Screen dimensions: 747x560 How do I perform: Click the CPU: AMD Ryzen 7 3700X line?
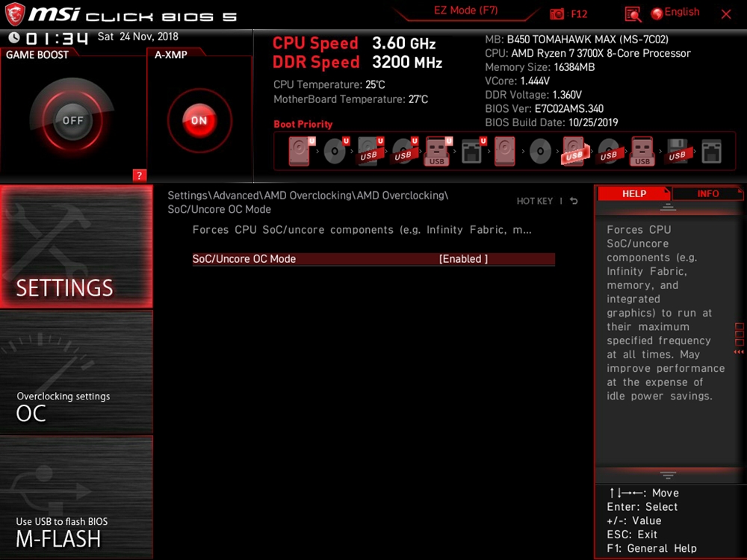587,53
